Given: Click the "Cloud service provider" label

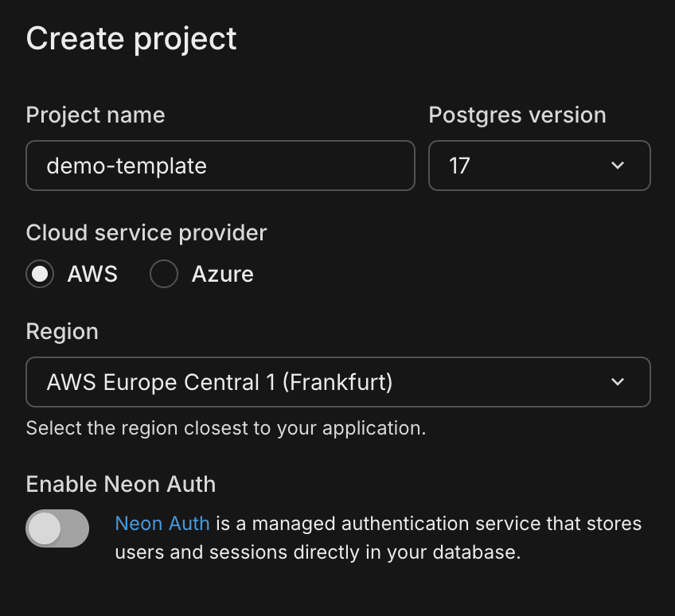Looking at the screenshot, I should point(146,232).
